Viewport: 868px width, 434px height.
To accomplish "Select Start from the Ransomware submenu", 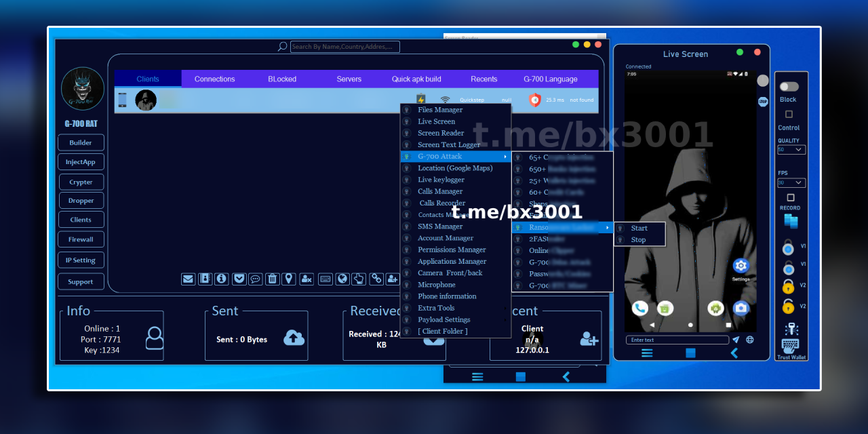I will pyautogui.click(x=638, y=228).
